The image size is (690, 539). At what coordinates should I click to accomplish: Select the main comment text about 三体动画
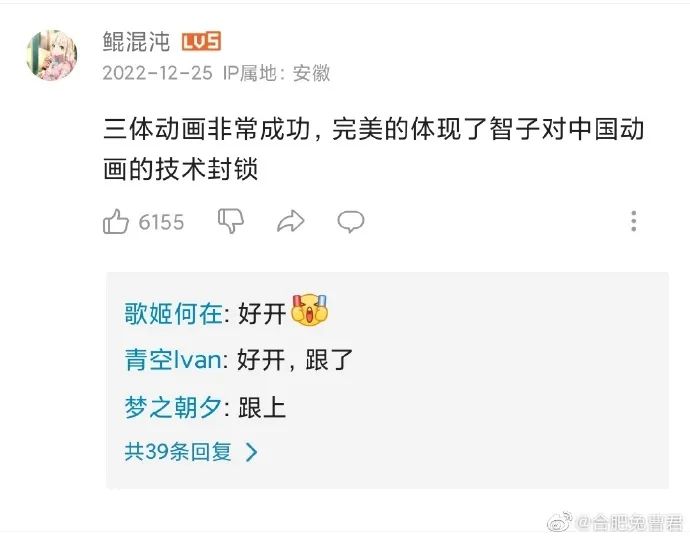[374, 149]
